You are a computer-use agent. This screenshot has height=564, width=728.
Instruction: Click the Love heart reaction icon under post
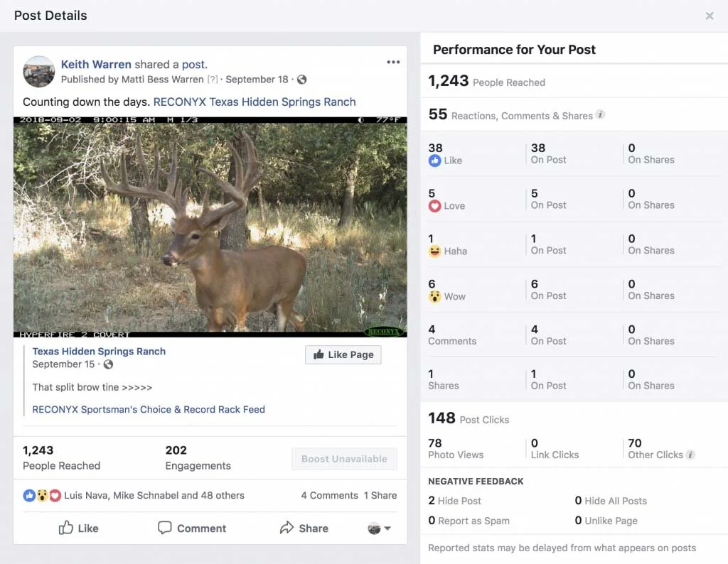pyautogui.click(x=55, y=495)
